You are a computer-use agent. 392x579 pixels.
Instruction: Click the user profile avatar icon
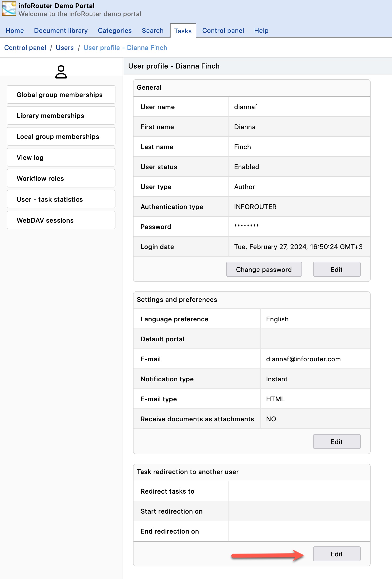point(61,72)
